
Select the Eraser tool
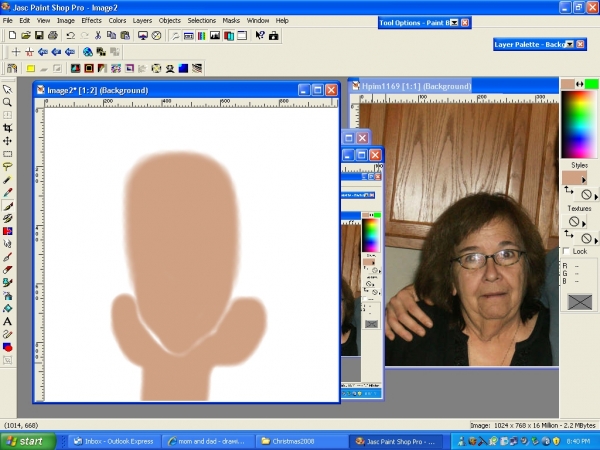[7, 270]
